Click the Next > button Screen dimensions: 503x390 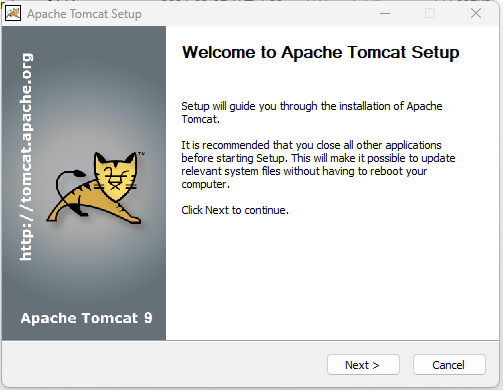(x=363, y=365)
